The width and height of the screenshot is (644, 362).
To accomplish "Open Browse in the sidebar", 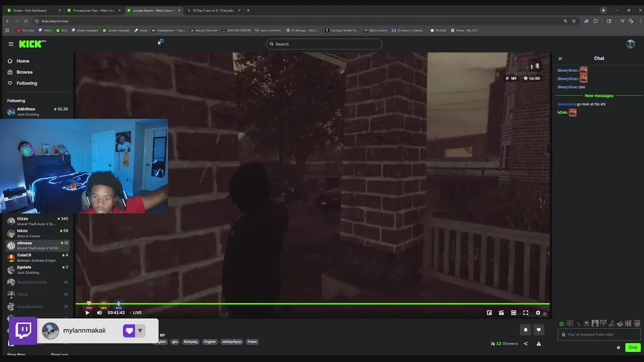I will pyautogui.click(x=20, y=72).
